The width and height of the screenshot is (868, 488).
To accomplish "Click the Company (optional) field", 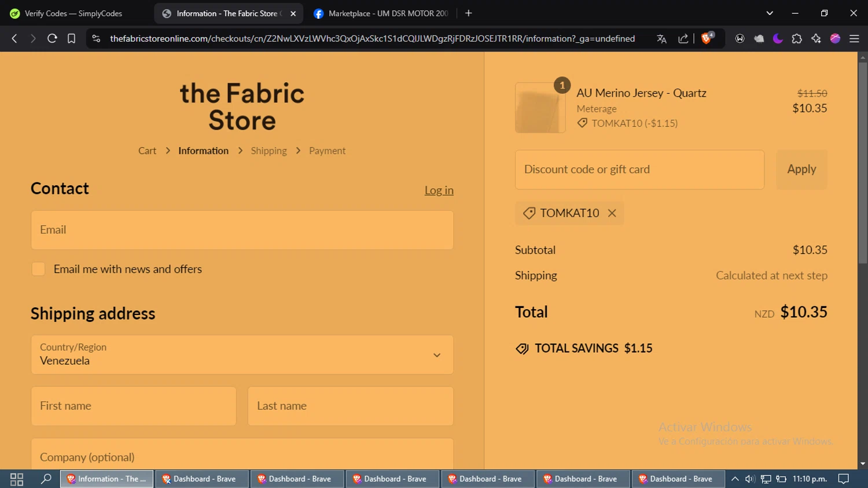I will [x=242, y=454].
